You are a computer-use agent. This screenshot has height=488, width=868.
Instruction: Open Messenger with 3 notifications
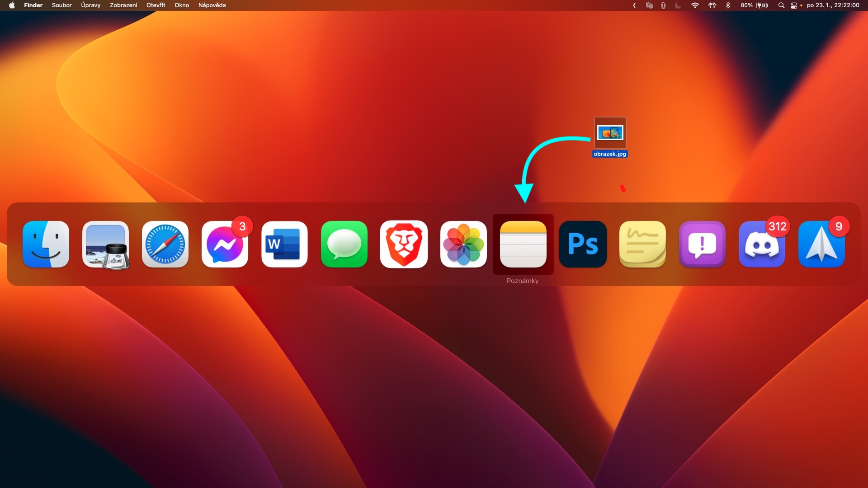click(x=225, y=244)
